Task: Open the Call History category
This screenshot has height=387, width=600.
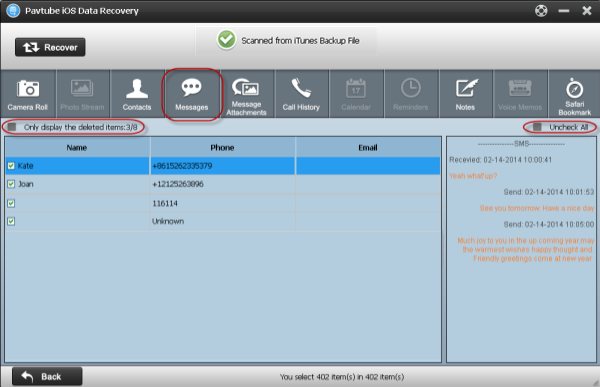Action: click(x=301, y=94)
